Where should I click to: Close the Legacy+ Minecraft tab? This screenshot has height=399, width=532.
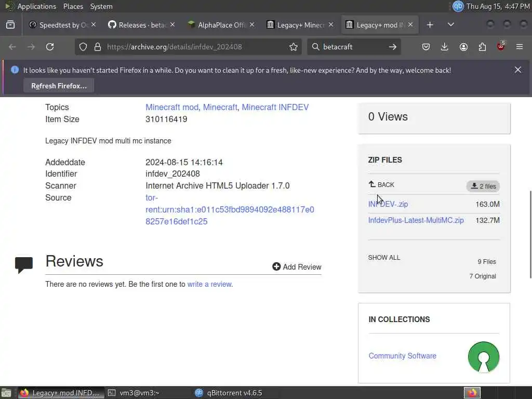[x=331, y=25]
